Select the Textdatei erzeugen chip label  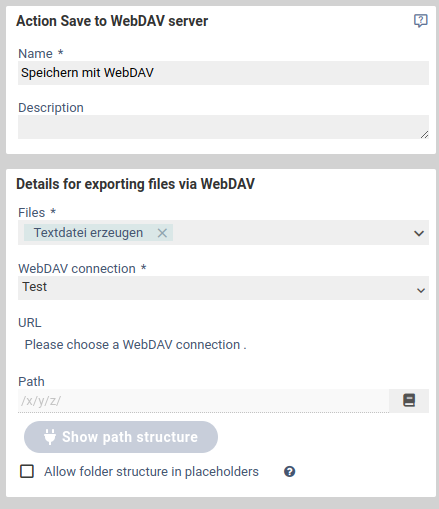click(88, 233)
